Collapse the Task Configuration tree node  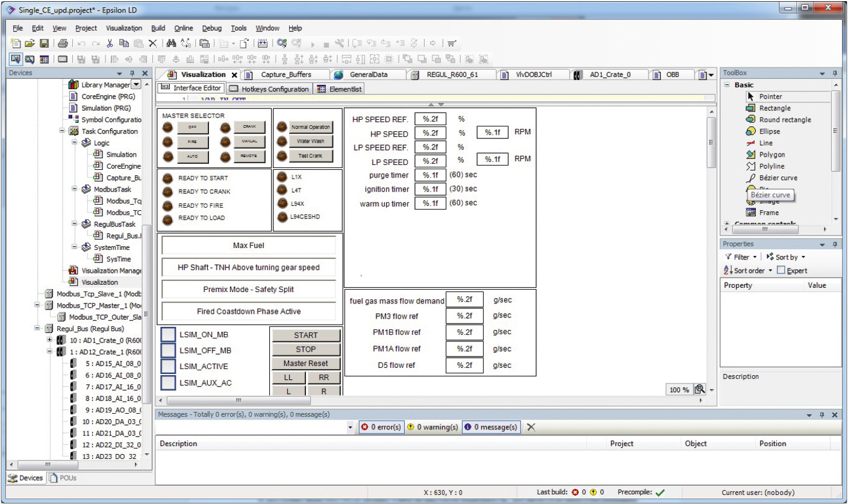coord(63,131)
